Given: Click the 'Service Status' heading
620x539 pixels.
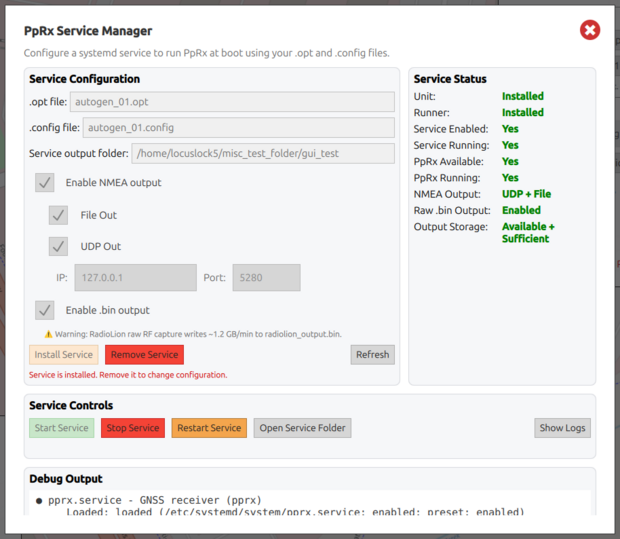Looking at the screenshot, I should pos(450,79).
